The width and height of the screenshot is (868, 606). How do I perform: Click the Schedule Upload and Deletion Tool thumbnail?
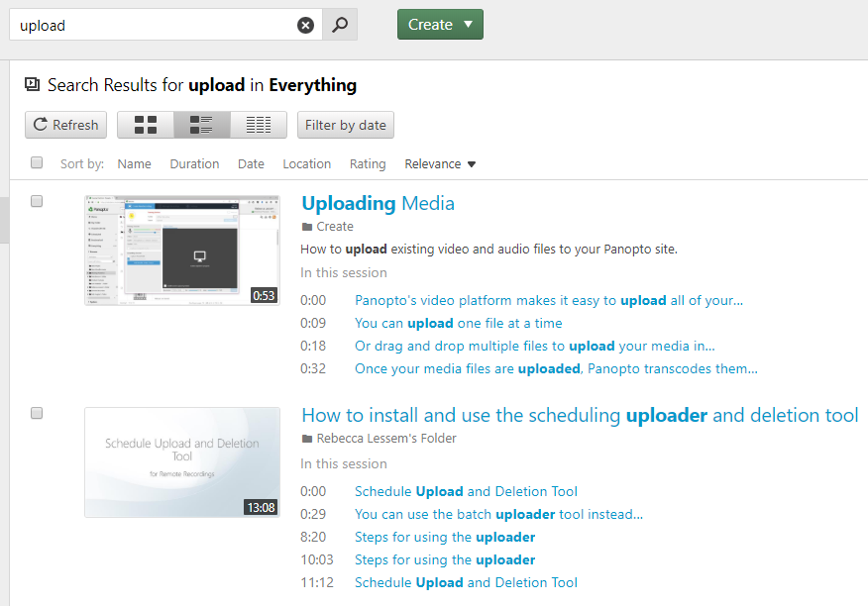point(182,462)
